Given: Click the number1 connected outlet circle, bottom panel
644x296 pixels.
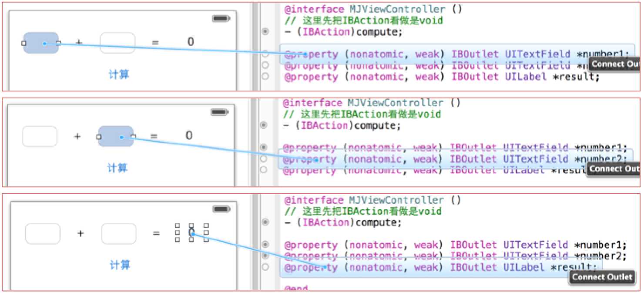Looking at the screenshot, I should (265, 245).
